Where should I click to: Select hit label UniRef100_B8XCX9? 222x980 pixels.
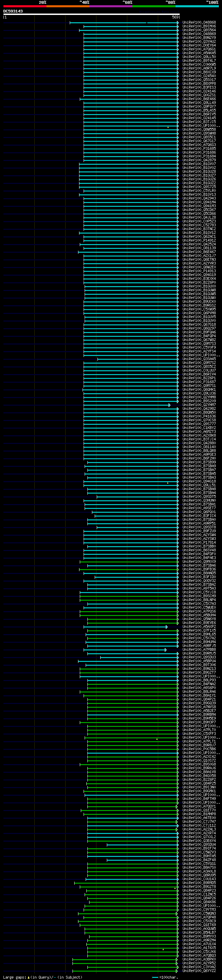coord(199,72)
